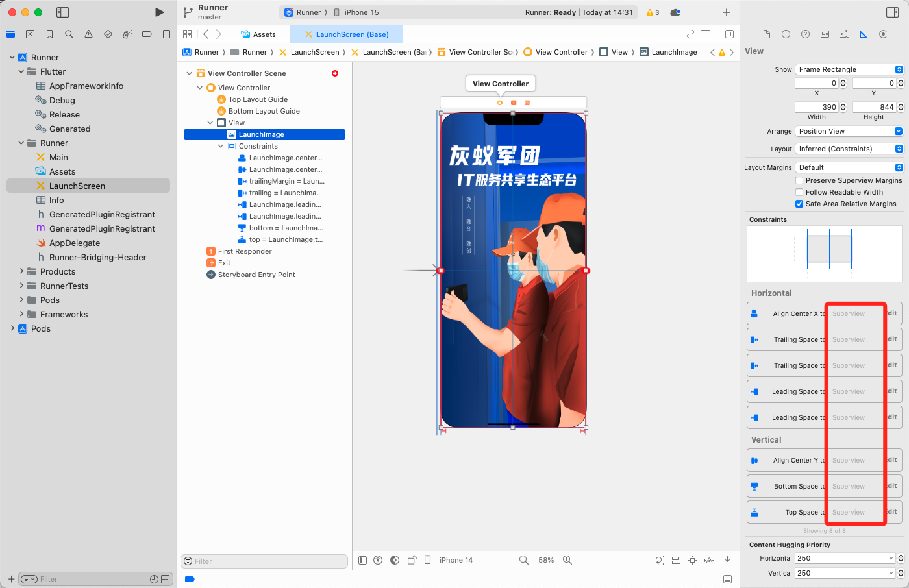Toggle the right inspector panel icon
The height and width of the screenshot is (588, 909).
coord(892,12)
